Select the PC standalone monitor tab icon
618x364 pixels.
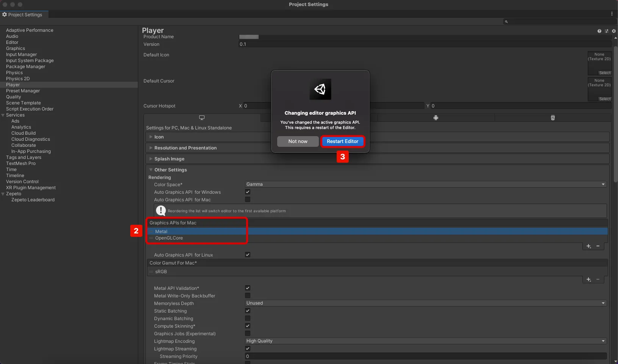(202, 118)
